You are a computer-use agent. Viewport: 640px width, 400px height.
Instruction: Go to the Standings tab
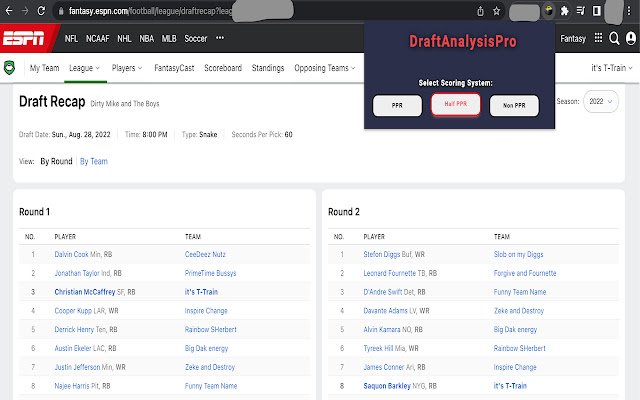268,68
